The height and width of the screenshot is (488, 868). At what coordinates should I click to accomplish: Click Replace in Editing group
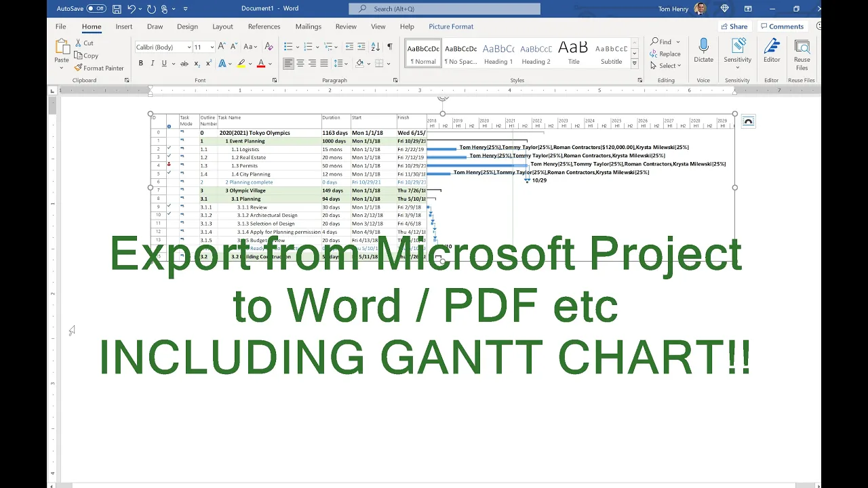pos(665,54)
